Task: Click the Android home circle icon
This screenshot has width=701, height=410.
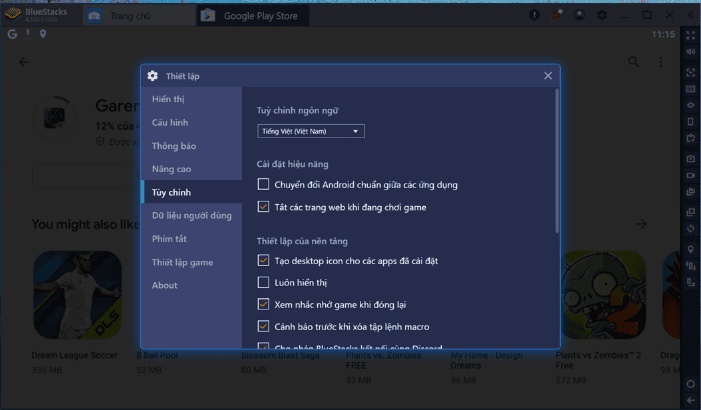Action: click(x=691, y=384)
